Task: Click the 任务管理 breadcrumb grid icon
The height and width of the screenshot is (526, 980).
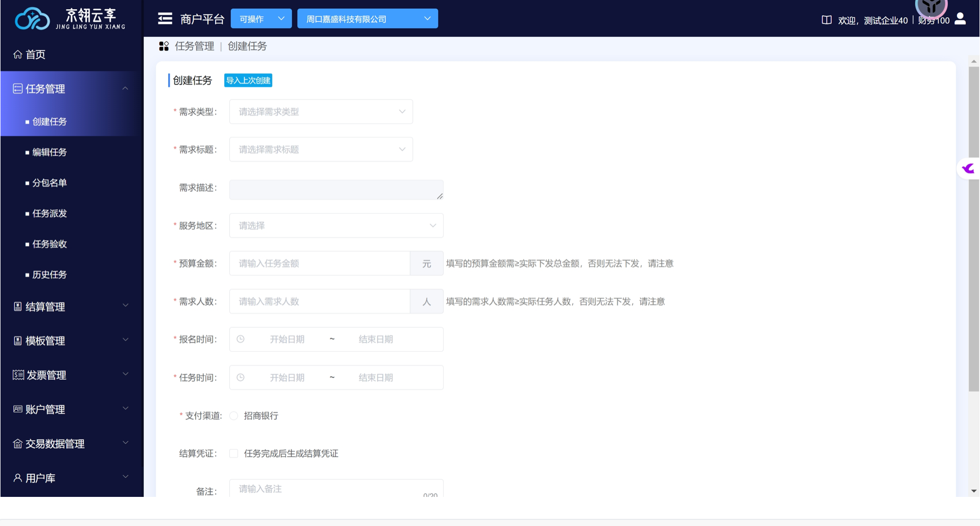Action: (164, 46)
